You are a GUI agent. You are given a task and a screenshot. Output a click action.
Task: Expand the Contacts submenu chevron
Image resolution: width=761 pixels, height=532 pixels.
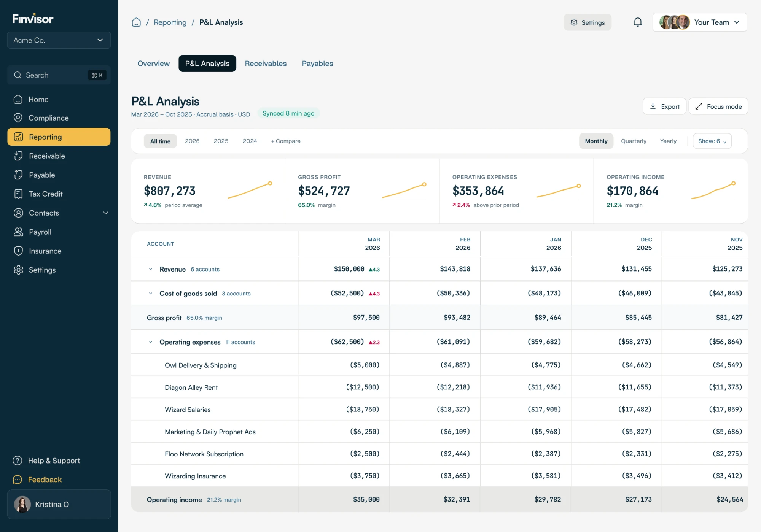pos(106,213)
